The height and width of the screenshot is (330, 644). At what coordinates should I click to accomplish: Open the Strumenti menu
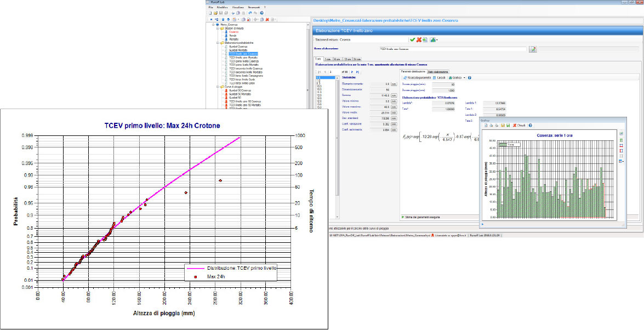pos(254,7)
